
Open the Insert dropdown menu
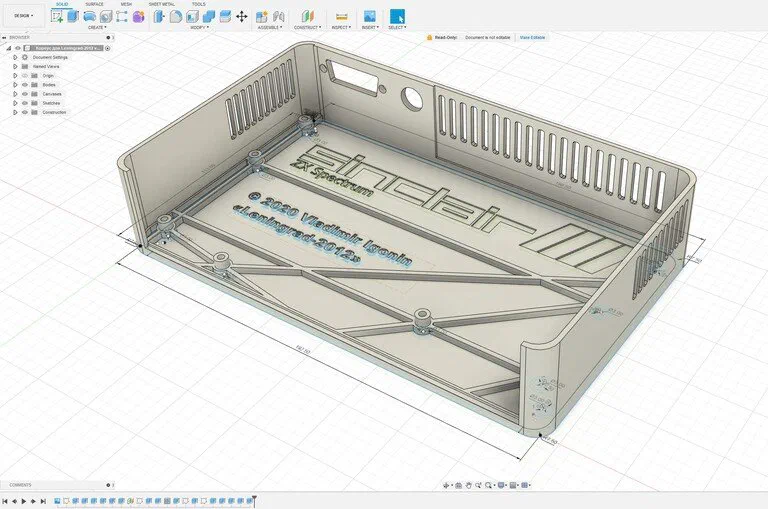(370, 27)
